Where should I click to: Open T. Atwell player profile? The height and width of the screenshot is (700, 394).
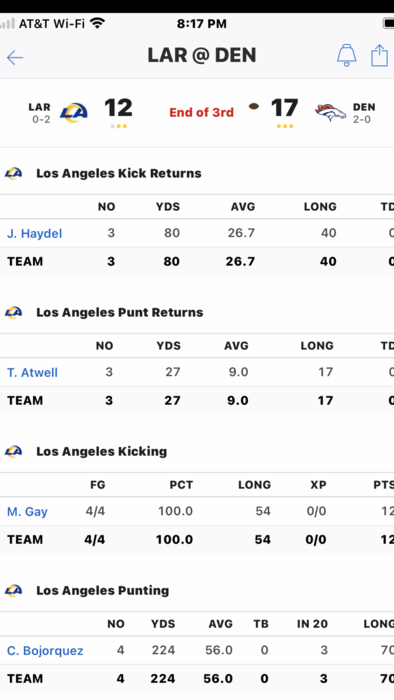pyautogui.click(x=32, y=372)
